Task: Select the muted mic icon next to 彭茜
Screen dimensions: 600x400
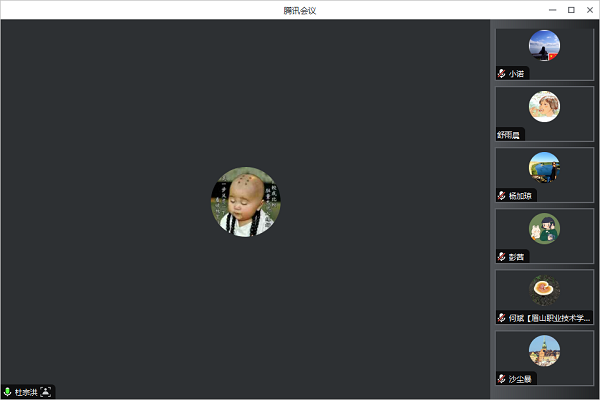Action: click(x=501, y=256)
